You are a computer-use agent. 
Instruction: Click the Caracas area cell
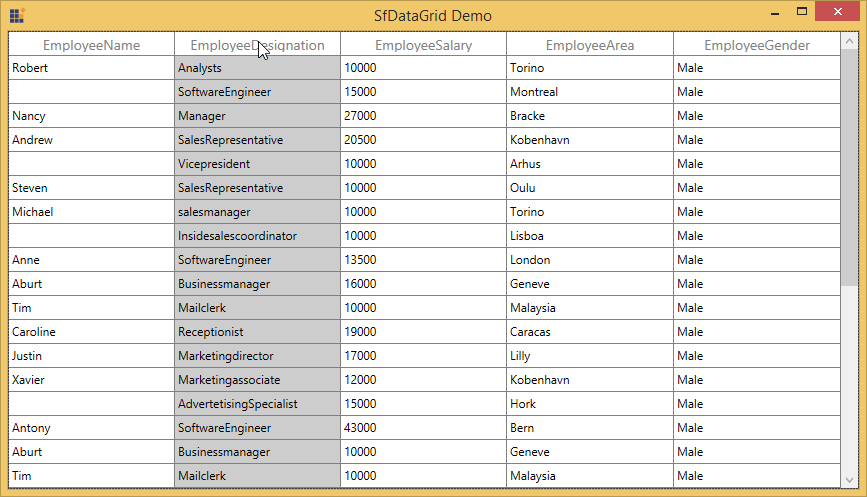click(x=589, y=332)
